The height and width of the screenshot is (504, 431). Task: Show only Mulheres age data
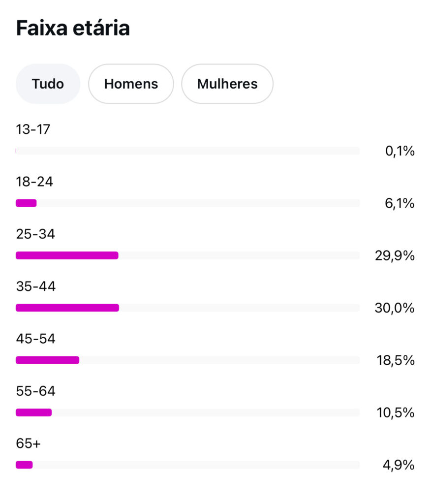[227, 84]
